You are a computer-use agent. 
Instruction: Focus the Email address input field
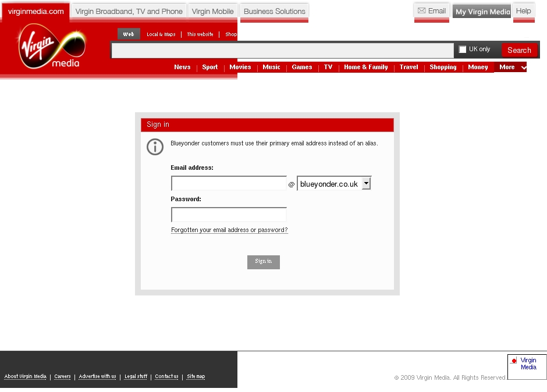pyautogui.click(x=229, y=183)
